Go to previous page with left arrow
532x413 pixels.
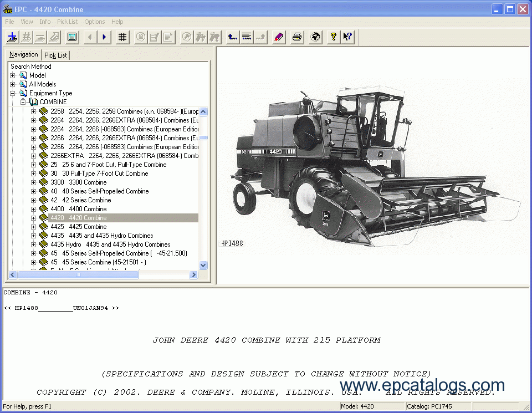point(90,37)
